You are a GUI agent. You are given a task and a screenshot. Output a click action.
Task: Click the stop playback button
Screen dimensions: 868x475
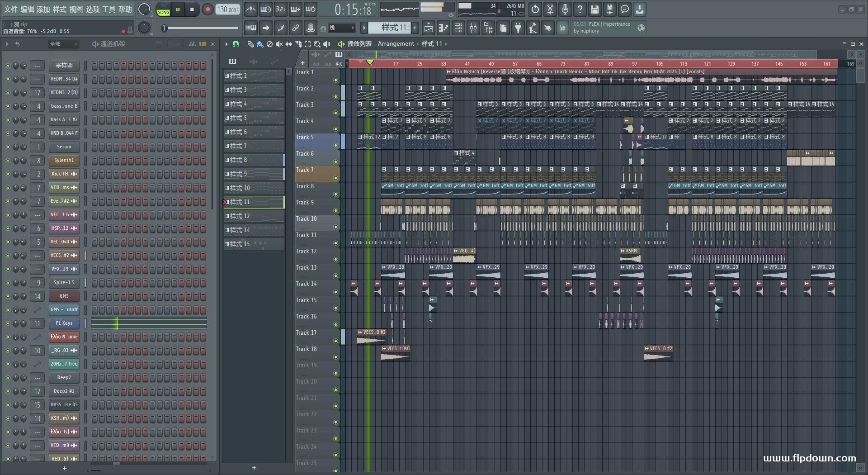(192, 9)
